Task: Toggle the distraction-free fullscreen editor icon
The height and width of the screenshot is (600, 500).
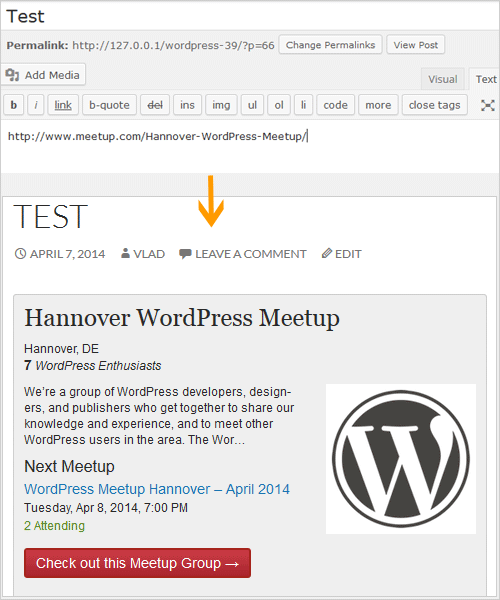Action: [x=487, y=105]
